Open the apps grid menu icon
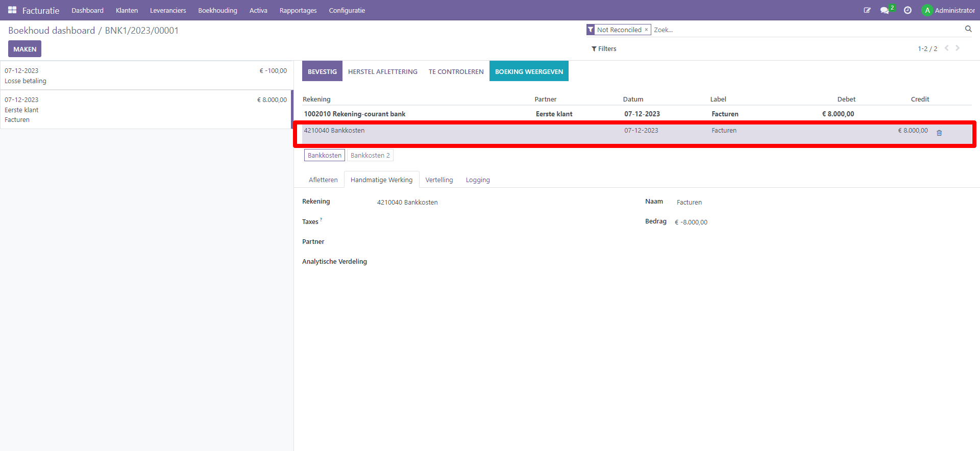980x451 pixels. pyautogui.click(x=12, y=10)
